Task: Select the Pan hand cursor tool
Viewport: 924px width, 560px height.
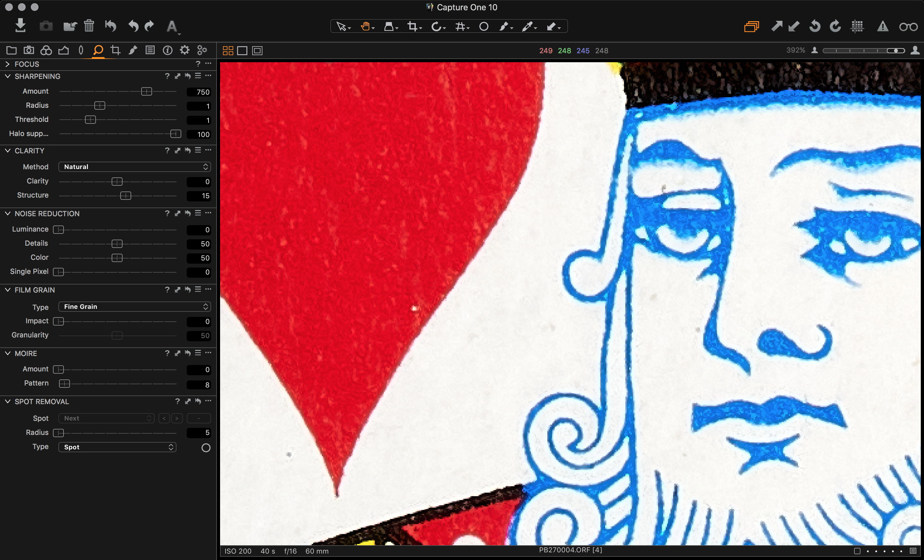Action: coord(365,27)
